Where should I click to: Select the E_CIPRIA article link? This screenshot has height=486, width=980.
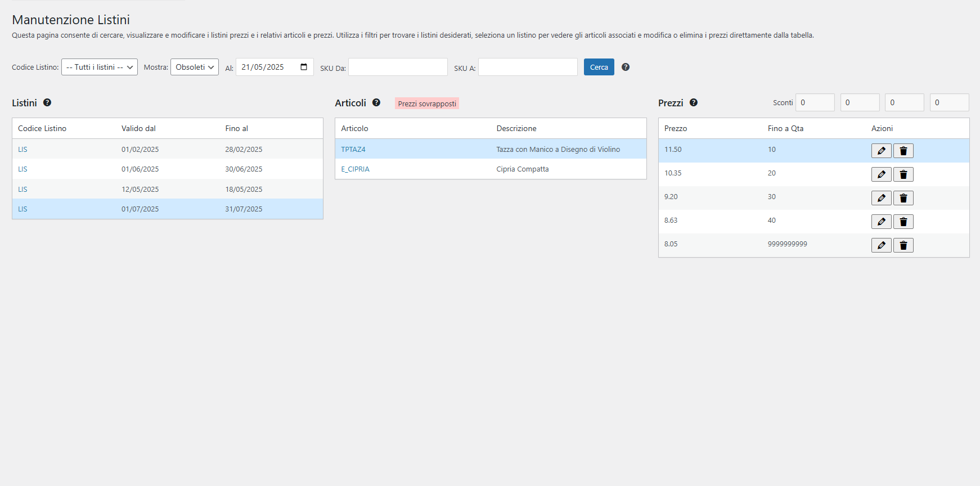355,169
